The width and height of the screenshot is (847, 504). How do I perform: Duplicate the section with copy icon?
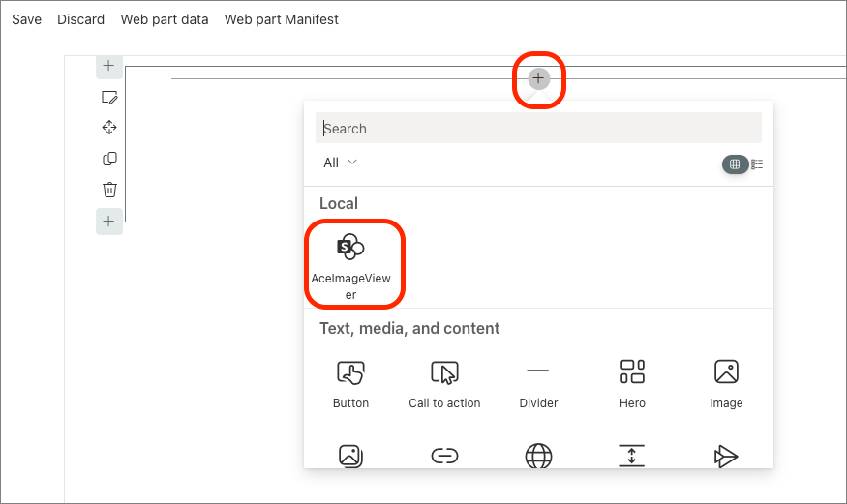(109, 159)
